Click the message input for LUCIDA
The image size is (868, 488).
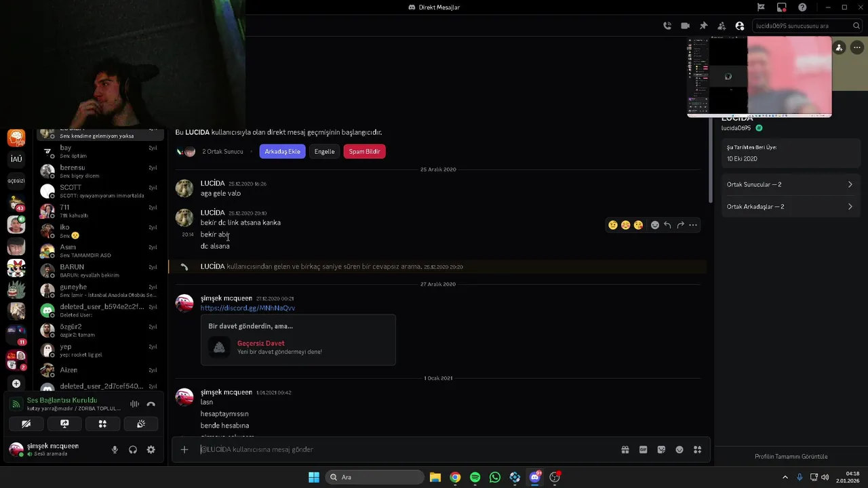click(407, 449)
